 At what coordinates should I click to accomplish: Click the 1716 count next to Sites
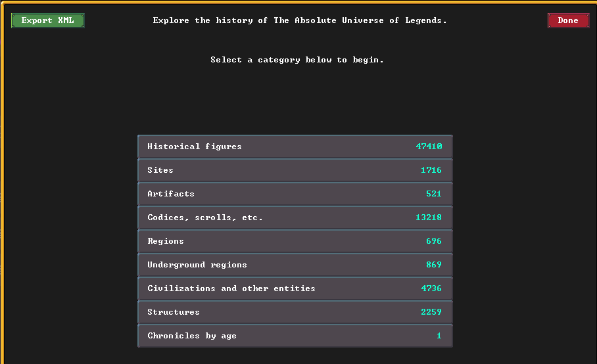pos(431,170)
